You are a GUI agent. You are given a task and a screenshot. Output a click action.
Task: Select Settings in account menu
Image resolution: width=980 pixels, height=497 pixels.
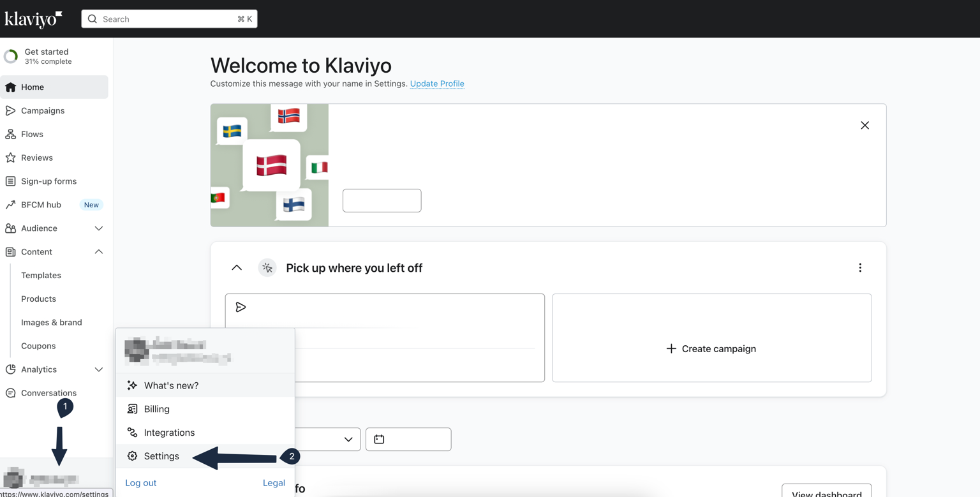(205, 456)
